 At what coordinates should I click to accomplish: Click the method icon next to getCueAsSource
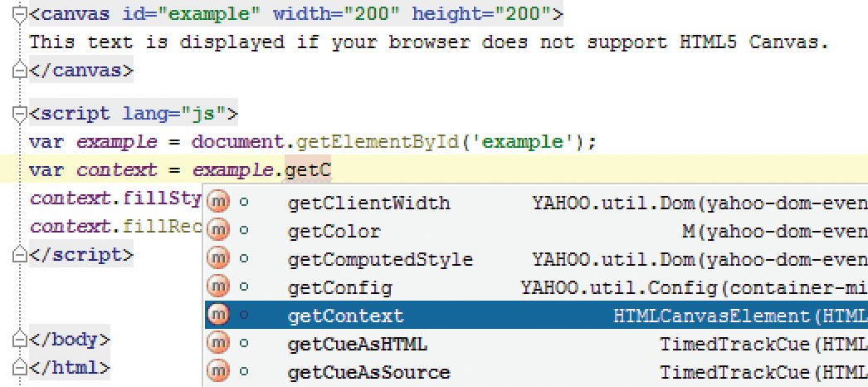(x=217, y=371)
